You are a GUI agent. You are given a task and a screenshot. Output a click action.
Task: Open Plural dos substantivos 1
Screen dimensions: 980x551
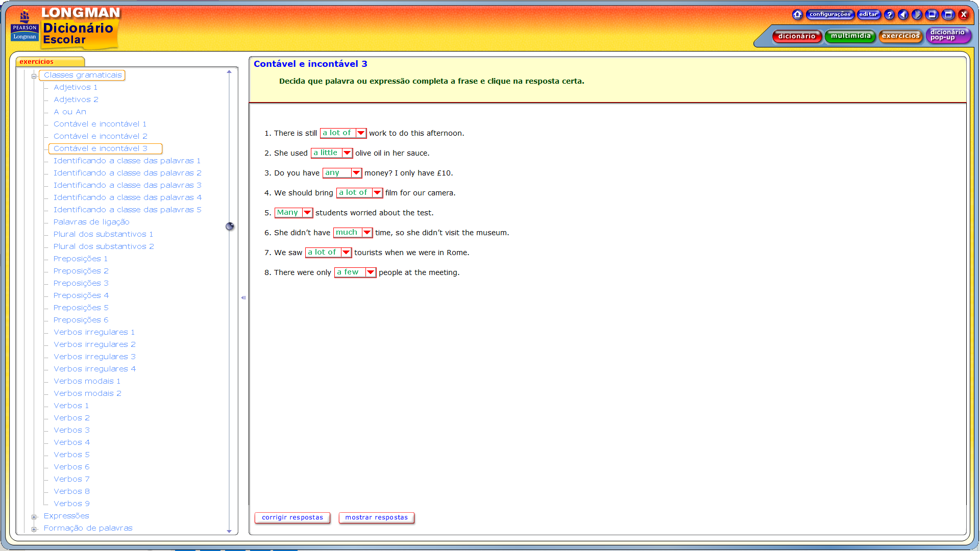click(103, 234)
